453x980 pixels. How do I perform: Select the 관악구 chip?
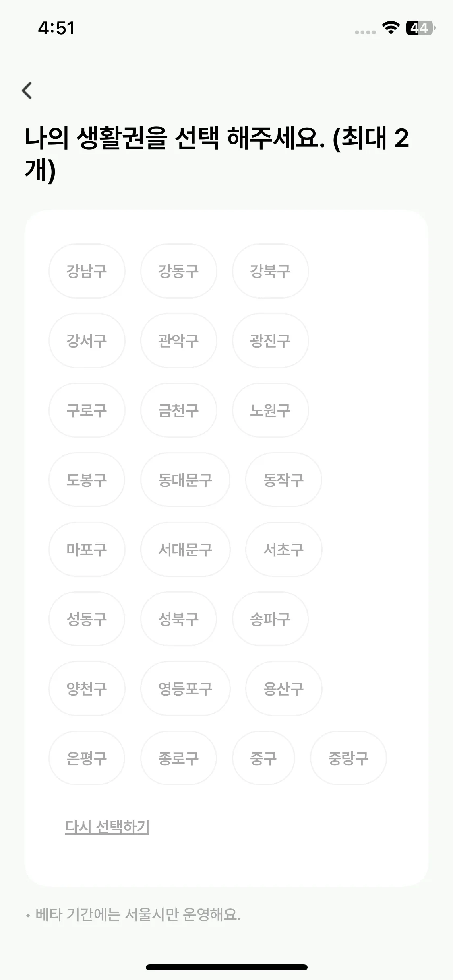click(x=178, y=341)
